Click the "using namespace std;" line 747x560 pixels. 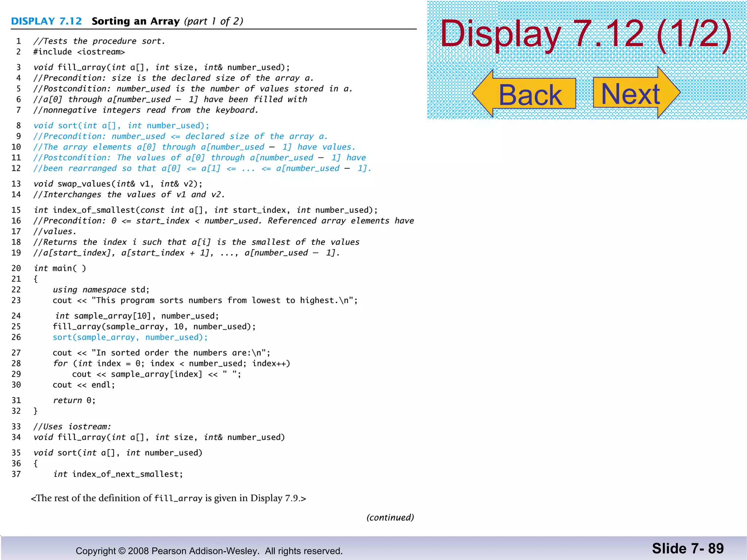click(x=101, y=290)
